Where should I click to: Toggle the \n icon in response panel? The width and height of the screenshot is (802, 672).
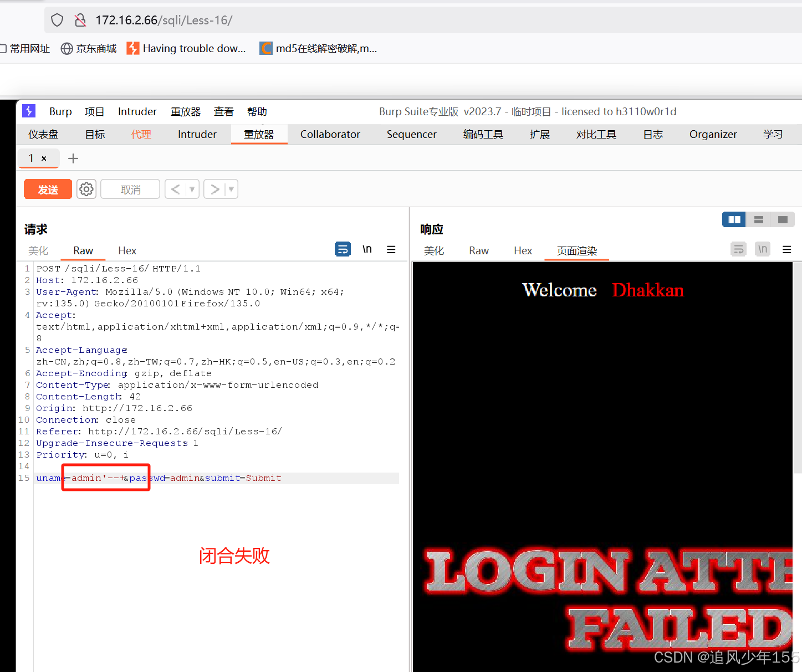(x=762, y=249)
